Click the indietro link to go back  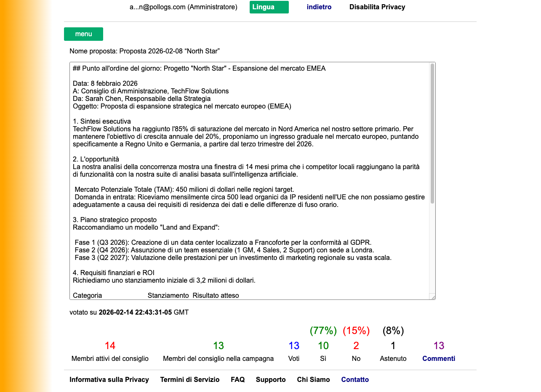tap(319, 7)
